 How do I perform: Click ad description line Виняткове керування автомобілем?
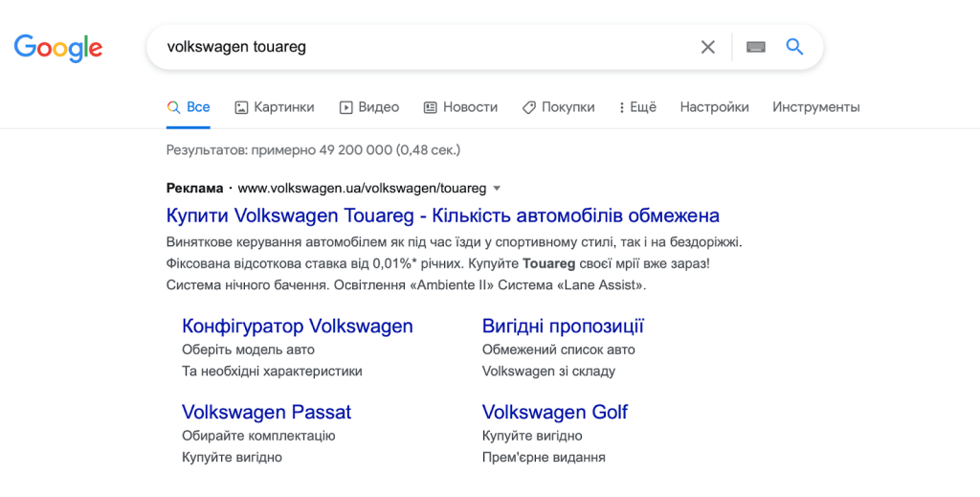pos(455,242)
